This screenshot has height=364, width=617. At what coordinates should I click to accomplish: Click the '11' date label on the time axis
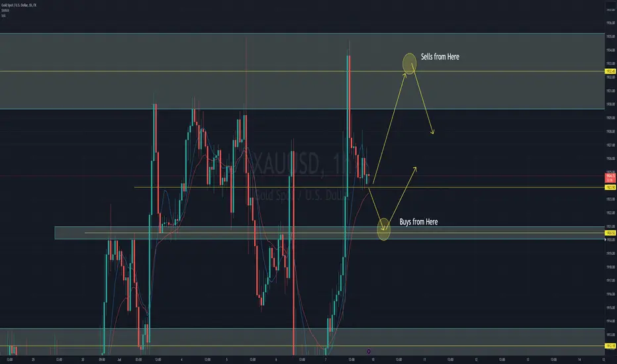[424, 359]
